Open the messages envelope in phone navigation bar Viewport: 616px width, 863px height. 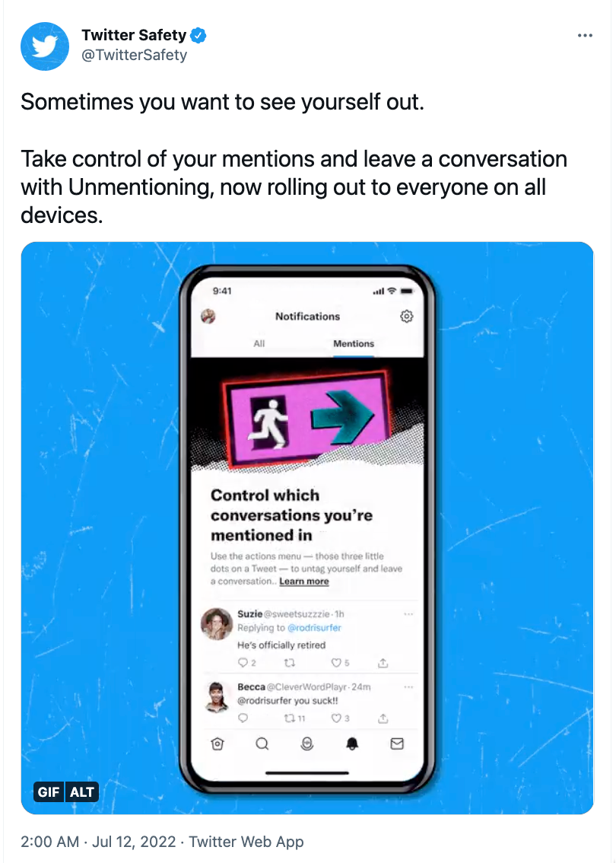click(397, 744)
